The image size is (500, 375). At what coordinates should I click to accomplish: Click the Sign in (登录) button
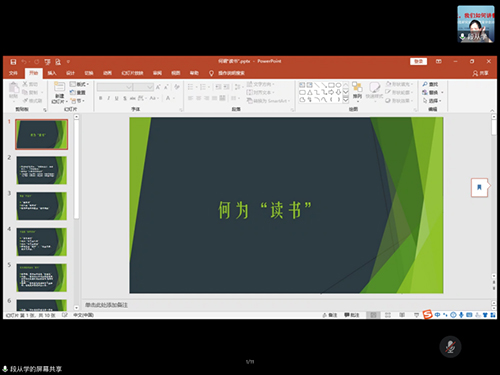(418, 62)
